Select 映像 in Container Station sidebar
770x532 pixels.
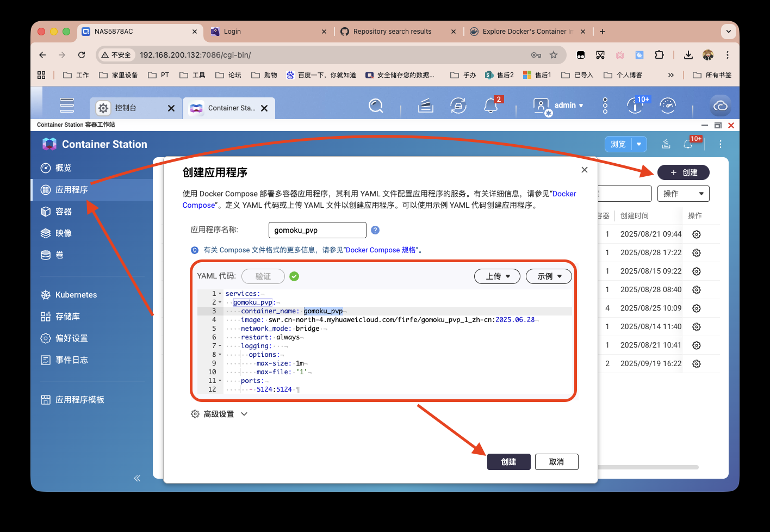(x=63, y=233)
